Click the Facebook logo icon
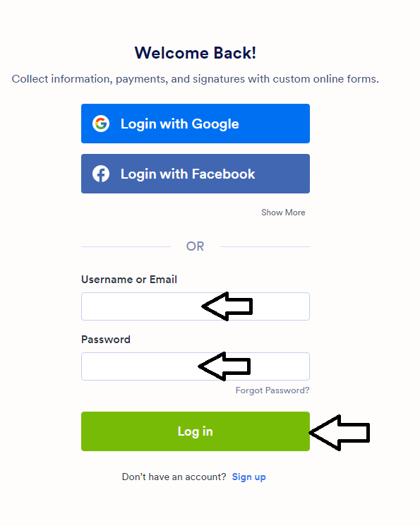 pyautogui.click(x=101, y=174)
